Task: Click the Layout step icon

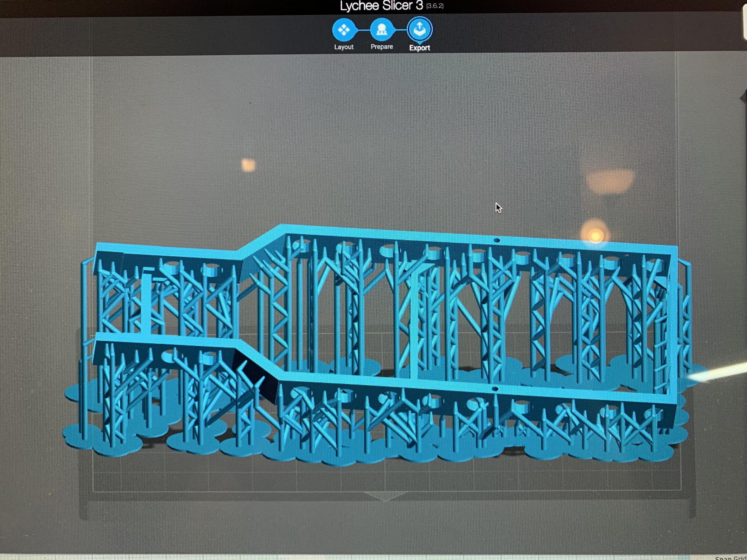Action: pyautogui.click(x=344, y=30)
